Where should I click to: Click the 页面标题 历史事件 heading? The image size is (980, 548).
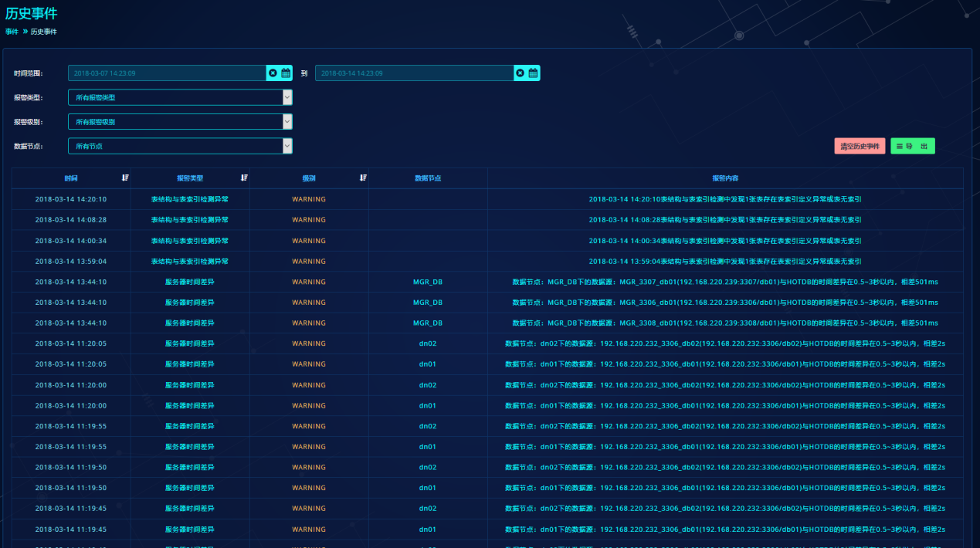point(31,13)
